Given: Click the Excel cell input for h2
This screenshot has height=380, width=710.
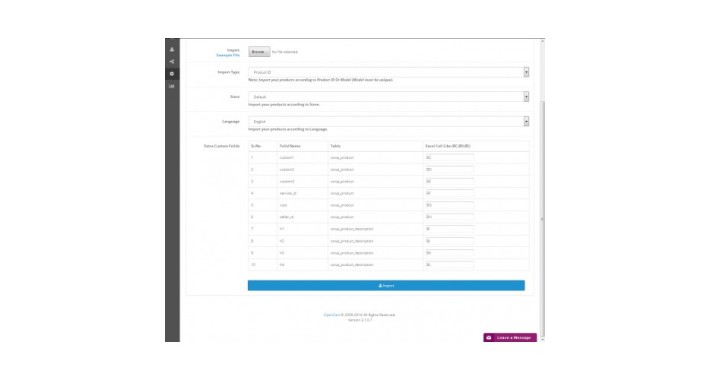Looking at the screenshot, I should pos(449,241).
